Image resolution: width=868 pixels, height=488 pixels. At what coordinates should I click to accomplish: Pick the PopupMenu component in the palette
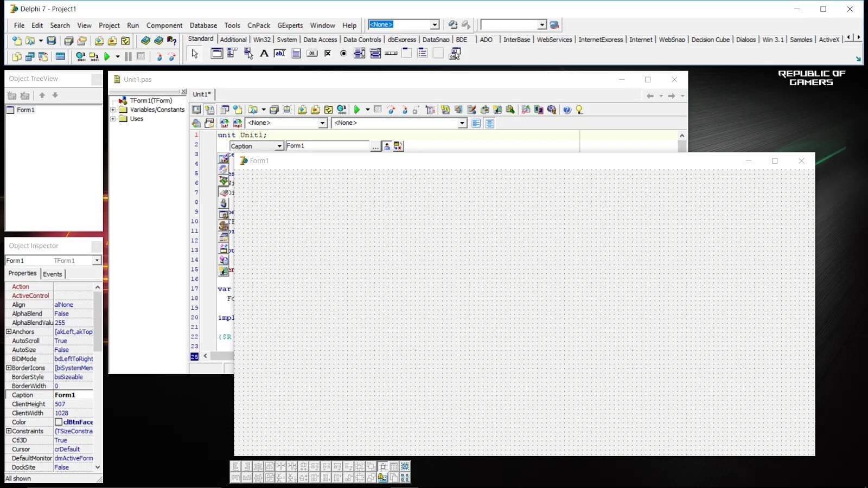pyautogui.click(x=248, y=53)
